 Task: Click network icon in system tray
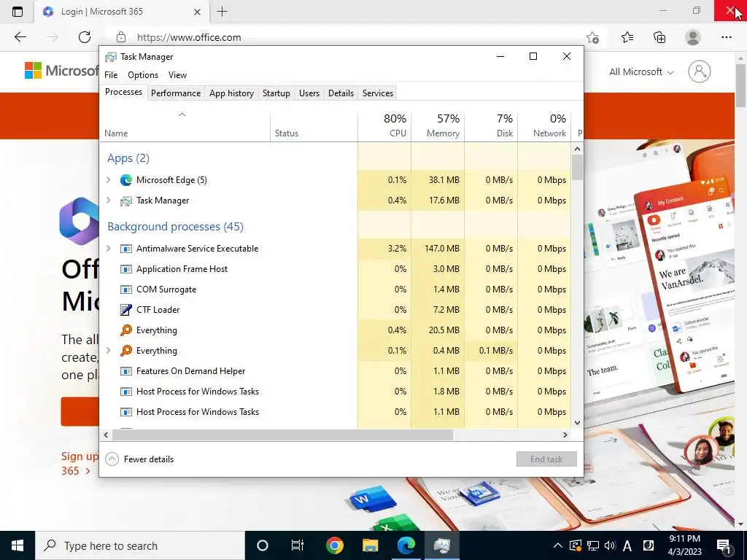point(592,545)
